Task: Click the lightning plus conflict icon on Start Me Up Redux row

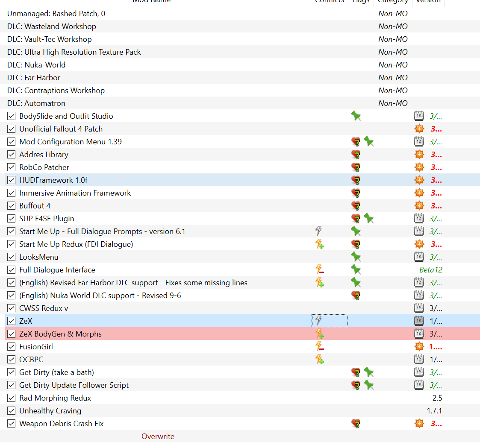Action: tap(320, 244)
